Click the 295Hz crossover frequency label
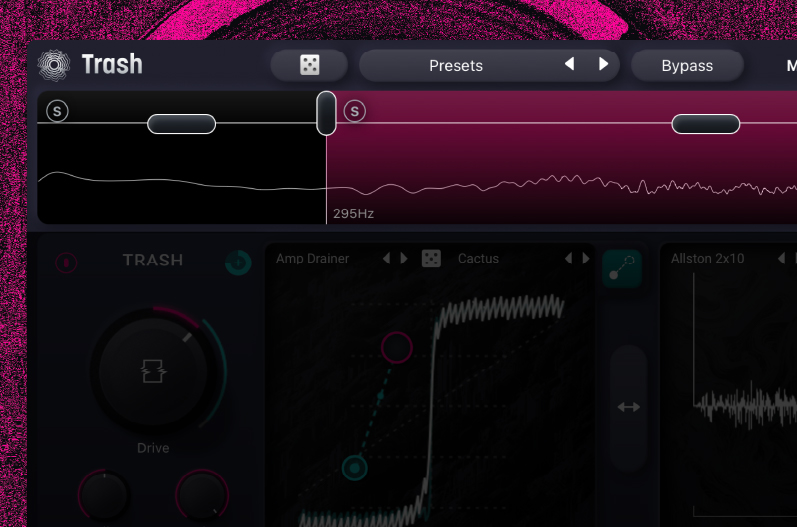 click(353, 214)
